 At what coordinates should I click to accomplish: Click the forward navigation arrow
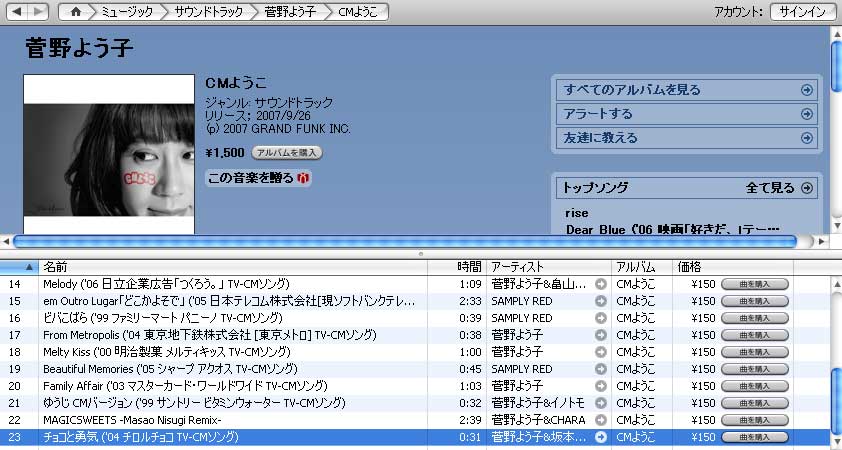tap(38, 11)
